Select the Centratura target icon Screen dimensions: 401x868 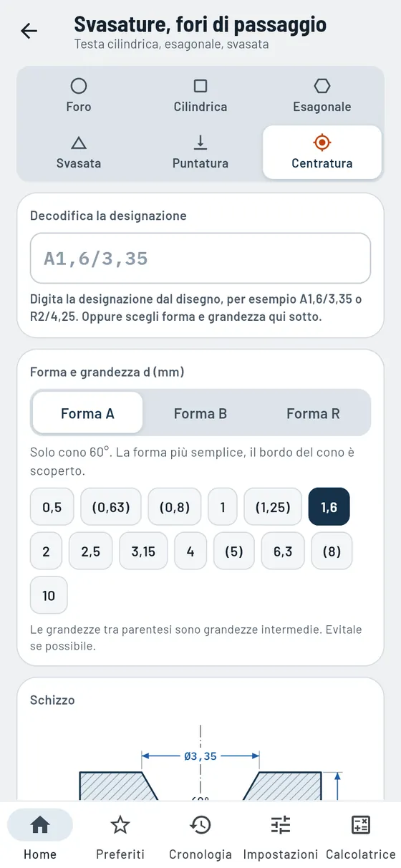pyautogui.click(x=322, y=143)
